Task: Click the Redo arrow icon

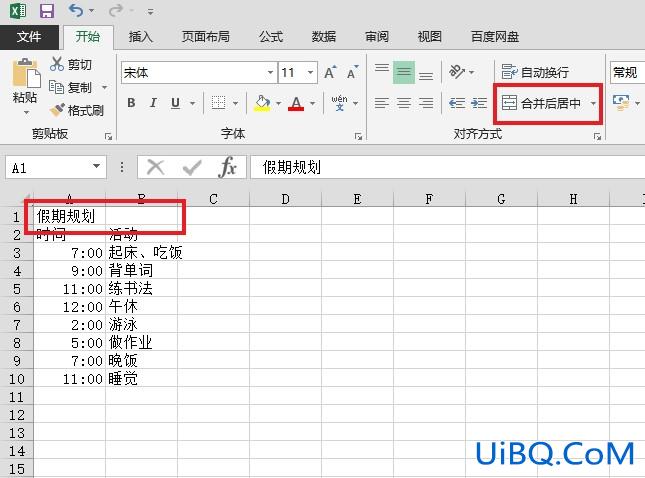Action: point(116,10)
